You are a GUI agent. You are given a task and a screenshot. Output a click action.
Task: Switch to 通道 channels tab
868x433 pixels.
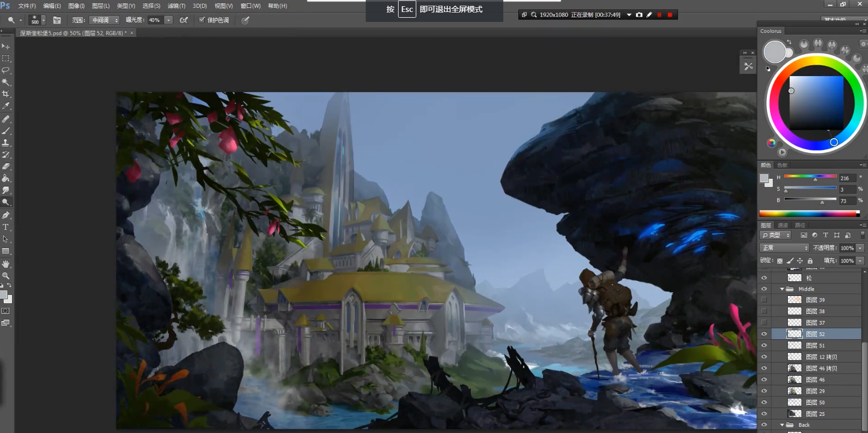783,225
